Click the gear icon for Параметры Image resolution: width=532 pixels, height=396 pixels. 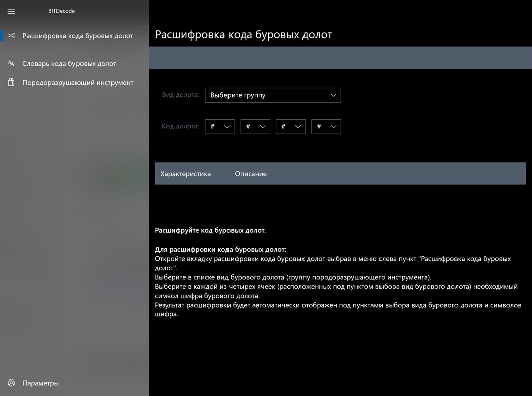tap(11, 383)
